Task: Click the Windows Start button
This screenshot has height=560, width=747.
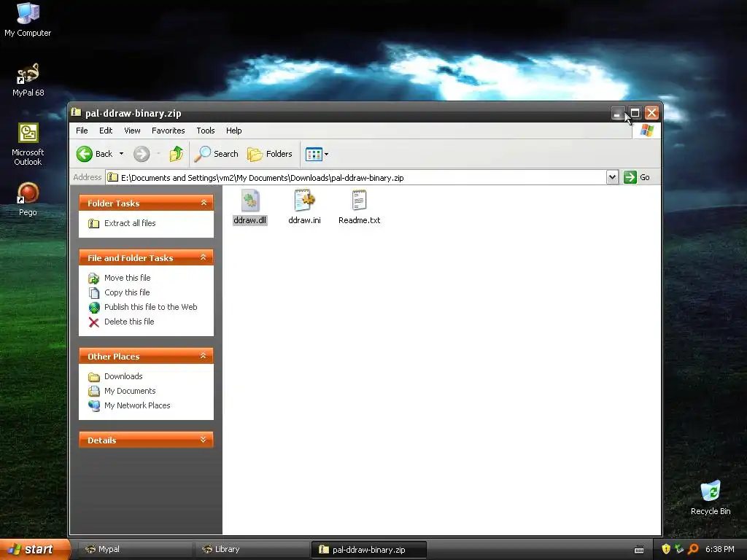Action: (x=34, y=550)
